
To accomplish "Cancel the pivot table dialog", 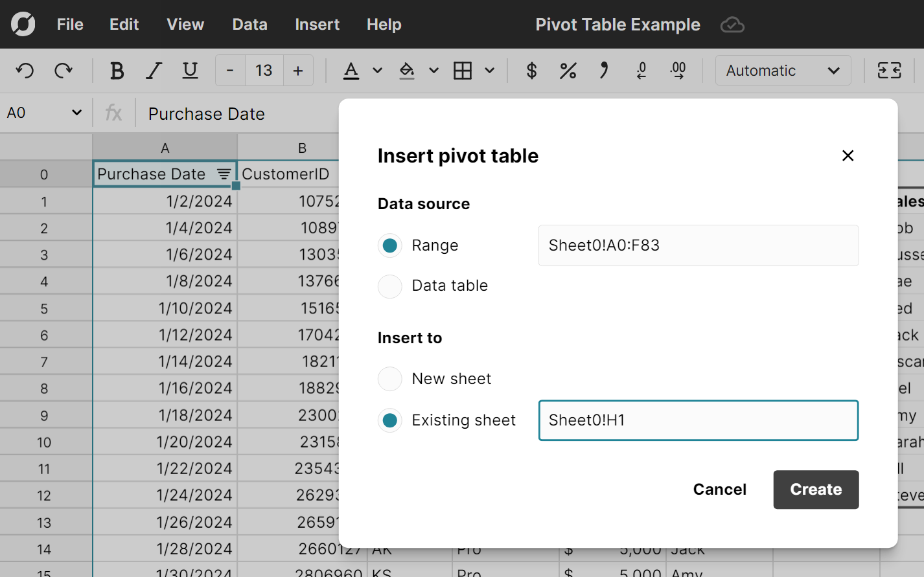I will (x=719, y=490).
